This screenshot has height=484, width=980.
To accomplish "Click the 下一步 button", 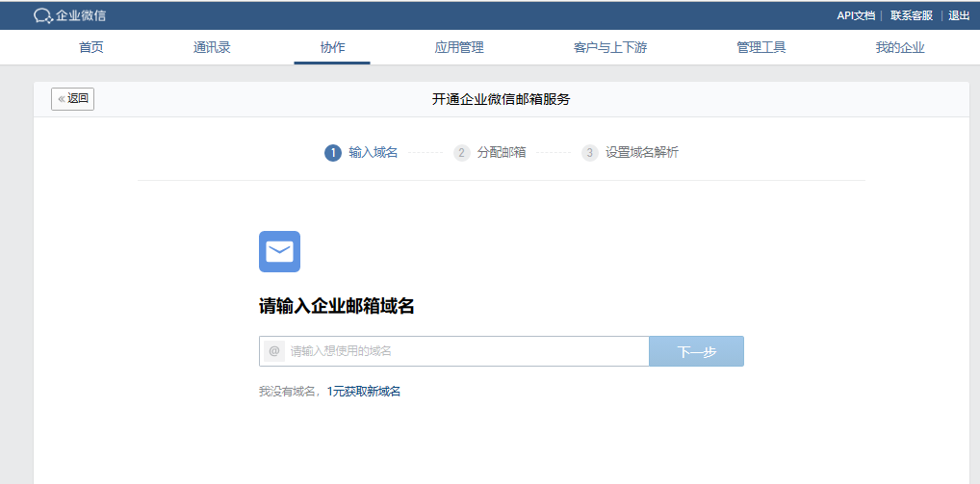I will point(696,351).
